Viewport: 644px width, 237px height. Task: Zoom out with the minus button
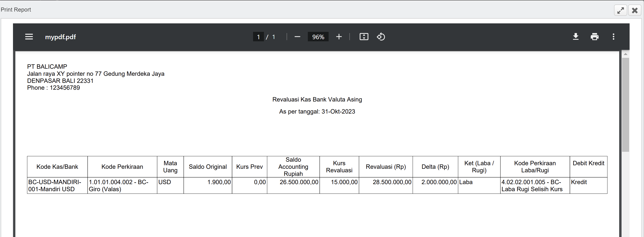click(297, 37)
